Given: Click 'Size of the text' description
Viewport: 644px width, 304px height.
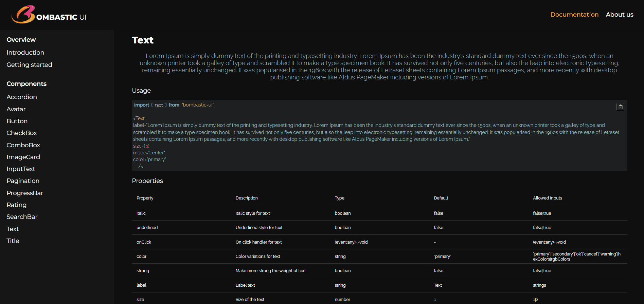Looking at the screenshot, I should (250, 300).
